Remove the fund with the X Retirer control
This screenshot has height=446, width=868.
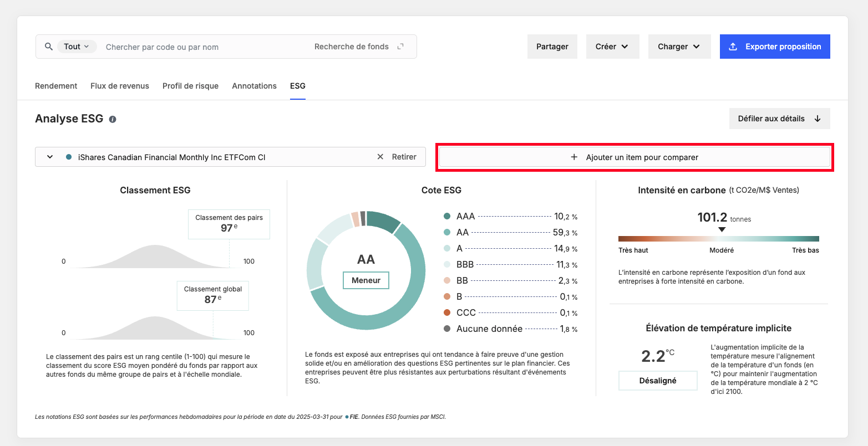click(397, 157)
